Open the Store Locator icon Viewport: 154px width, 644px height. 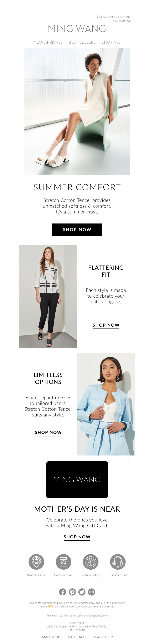pyautogui.click(x=36, y=561)
